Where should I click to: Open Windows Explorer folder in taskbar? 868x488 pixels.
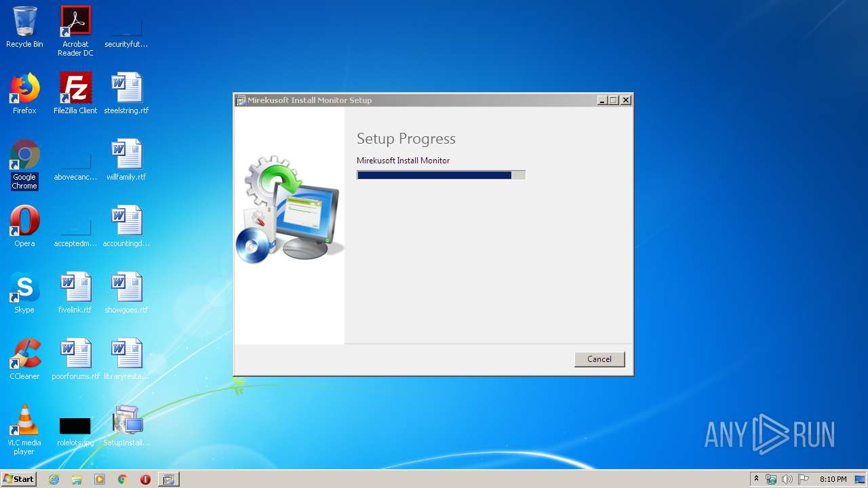tap(77, 479)
